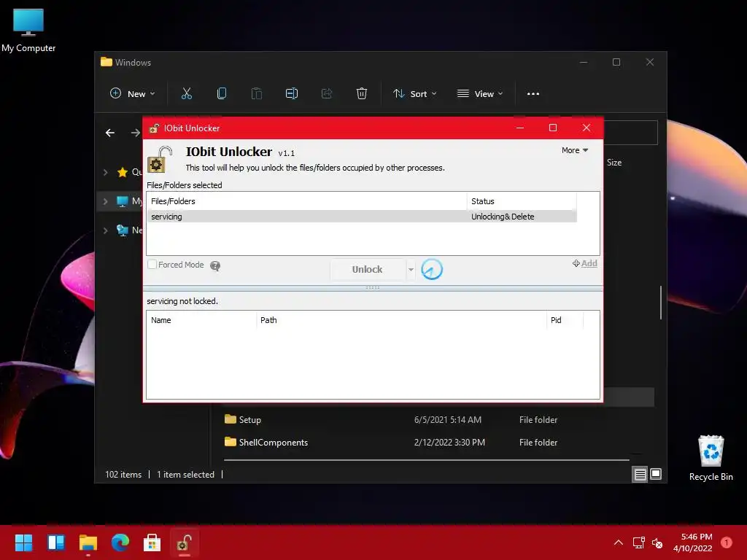Click the Delete trash icon in Explorer
747x560 pixels.
click(x=362, y=93)
